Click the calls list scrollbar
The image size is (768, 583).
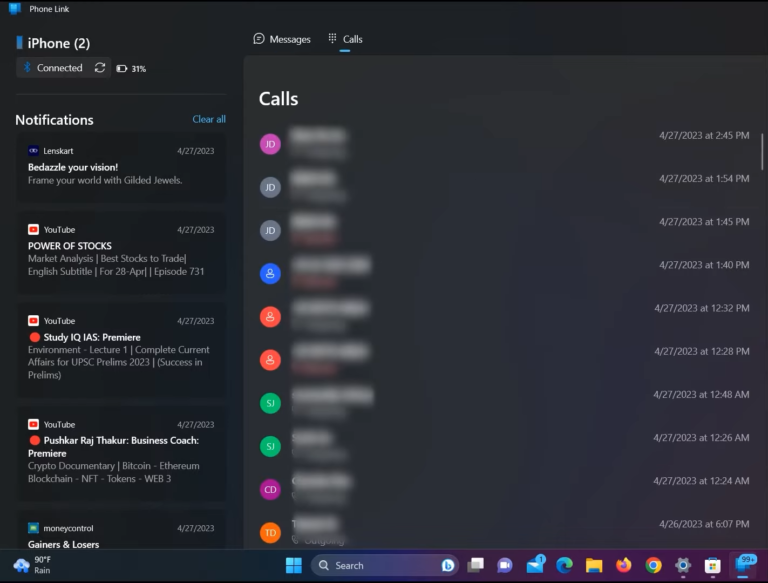762,152
